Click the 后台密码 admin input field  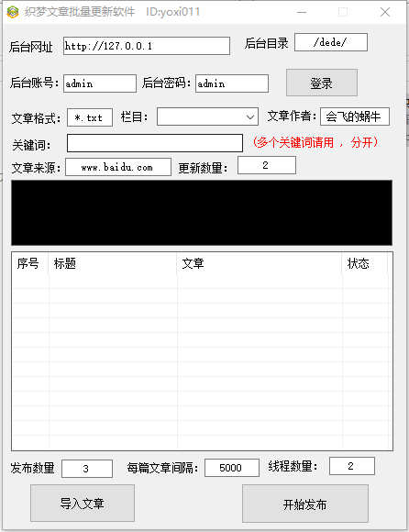232,83
